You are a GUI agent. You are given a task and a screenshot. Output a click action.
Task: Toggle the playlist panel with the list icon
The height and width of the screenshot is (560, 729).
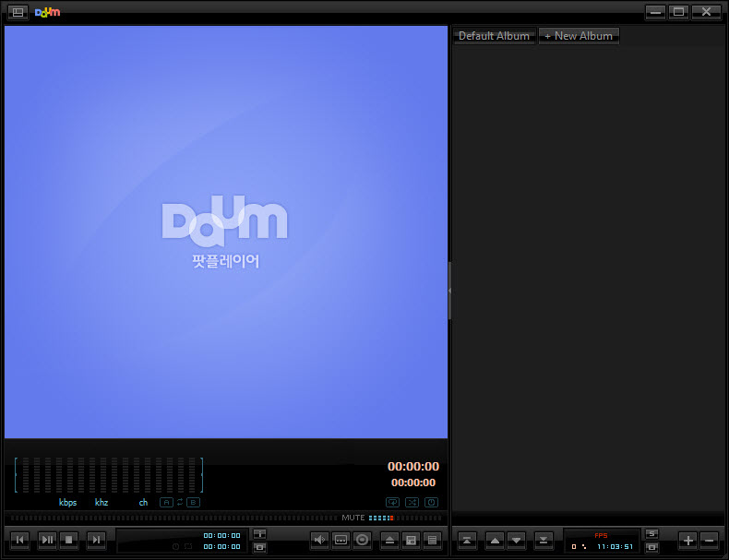[433, 540]
